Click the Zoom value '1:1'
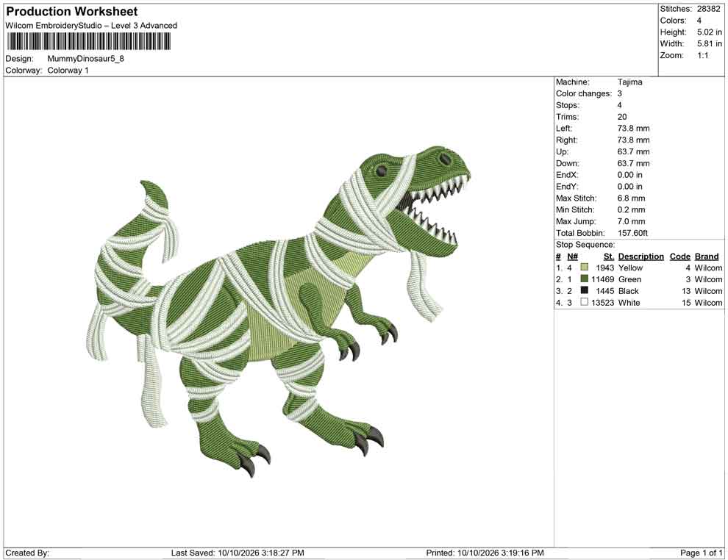728x560 pixels. [702, 55]
